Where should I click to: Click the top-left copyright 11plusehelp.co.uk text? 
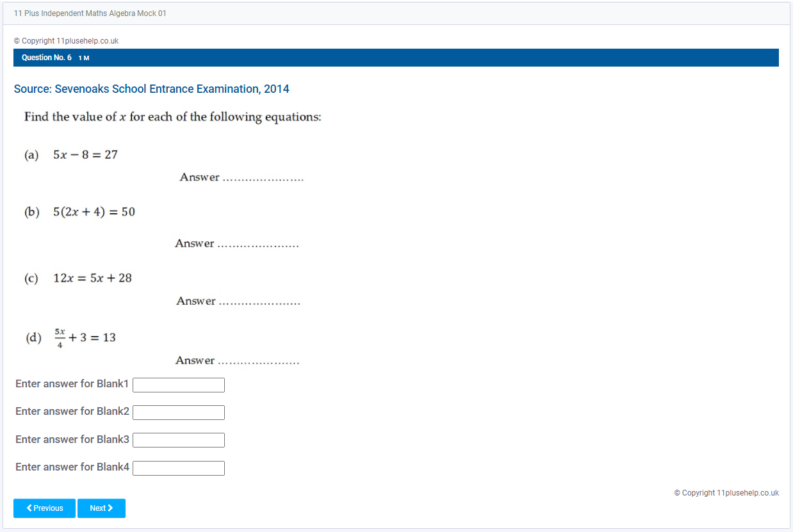pyautogui.click(x=66, y=41)
